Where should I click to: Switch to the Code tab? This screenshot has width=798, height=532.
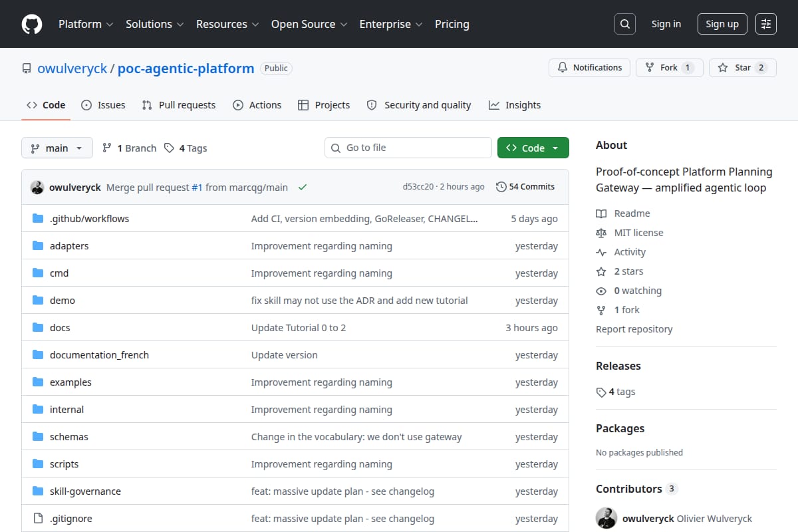[46, 105]
